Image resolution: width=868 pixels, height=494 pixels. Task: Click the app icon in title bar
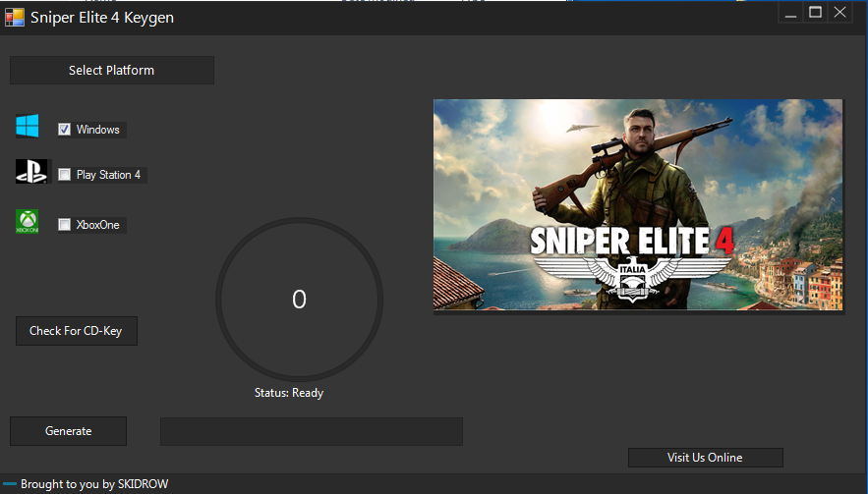coord(15,18)
